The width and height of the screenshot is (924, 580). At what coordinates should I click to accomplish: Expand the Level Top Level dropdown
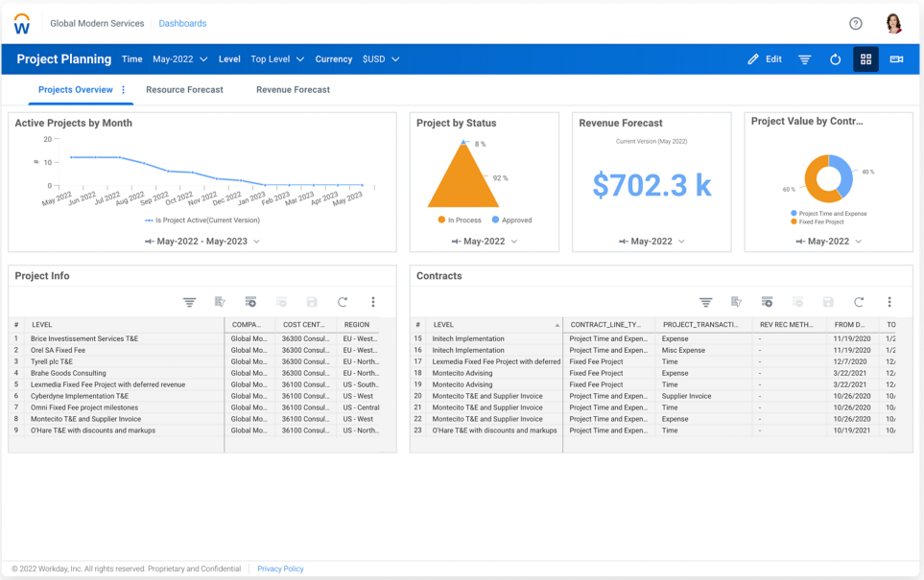pyautogui.click(x=277, y=58)
